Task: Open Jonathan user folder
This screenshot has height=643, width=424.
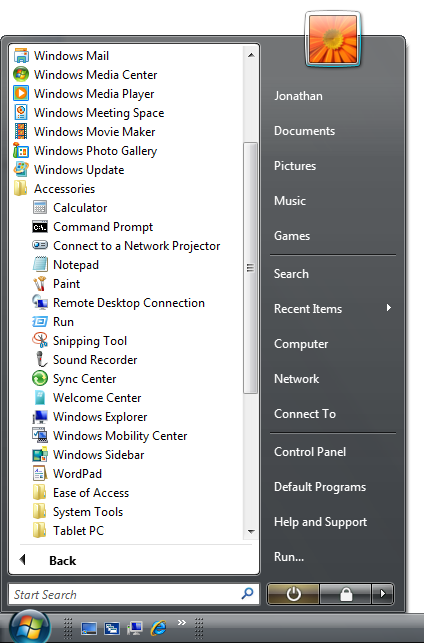Action: [x=298, y=96]
